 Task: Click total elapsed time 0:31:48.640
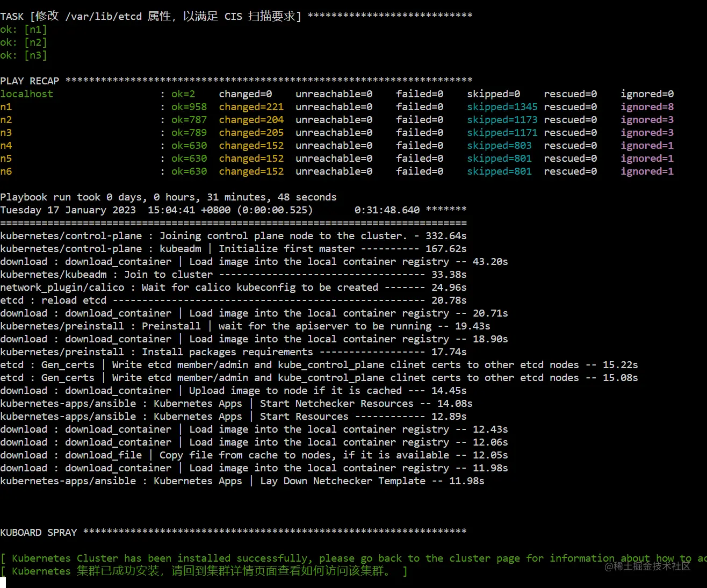tap(387, 210)
